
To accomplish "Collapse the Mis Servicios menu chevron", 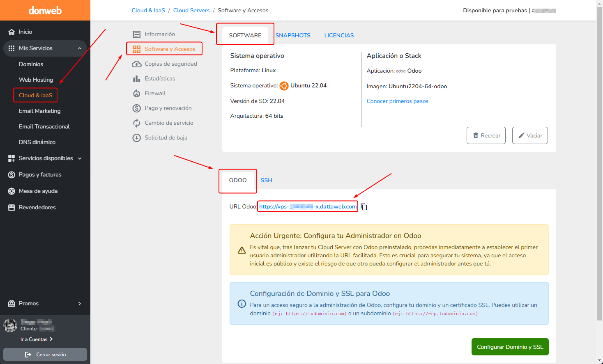I will pos(80,48).
